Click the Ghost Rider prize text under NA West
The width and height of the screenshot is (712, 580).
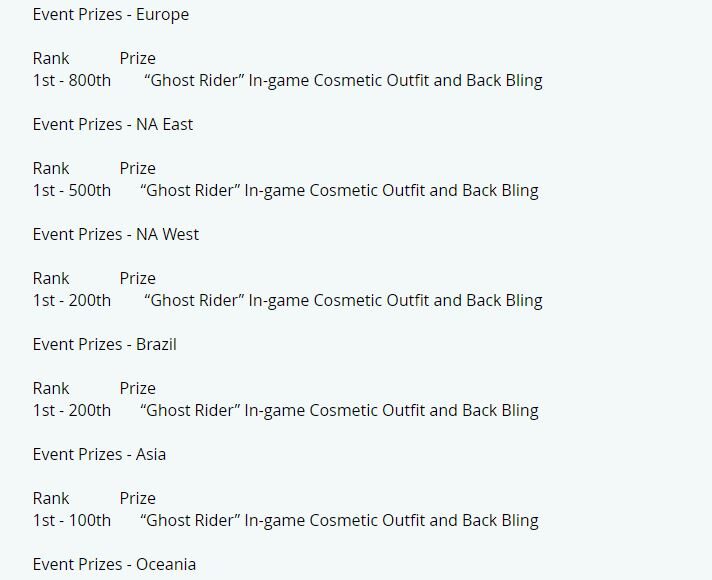343,301
